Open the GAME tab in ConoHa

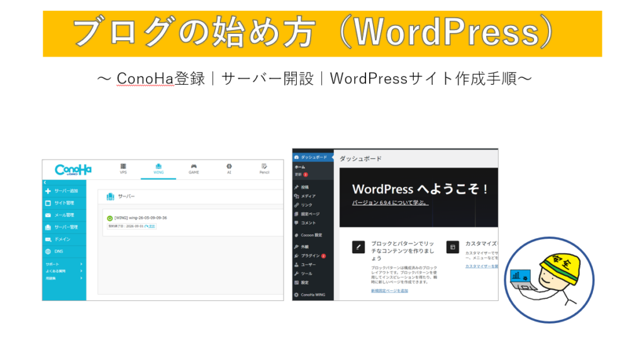pos(194,169)
